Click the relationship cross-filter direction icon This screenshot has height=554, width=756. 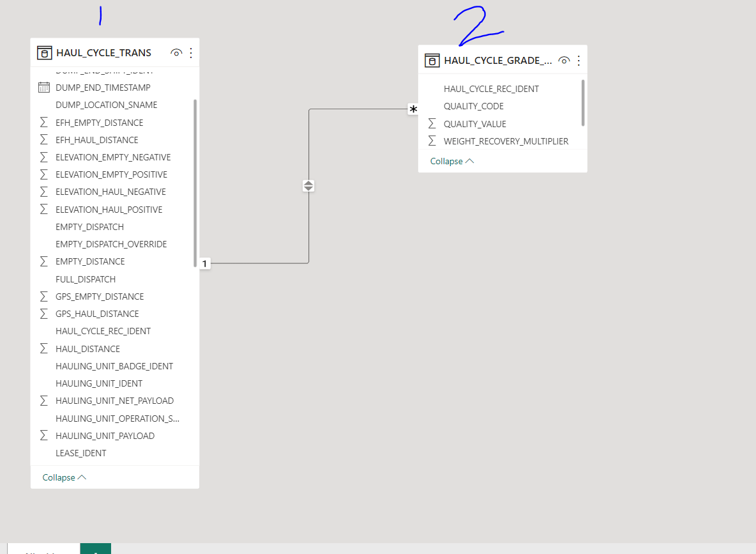tap(308, 186)
